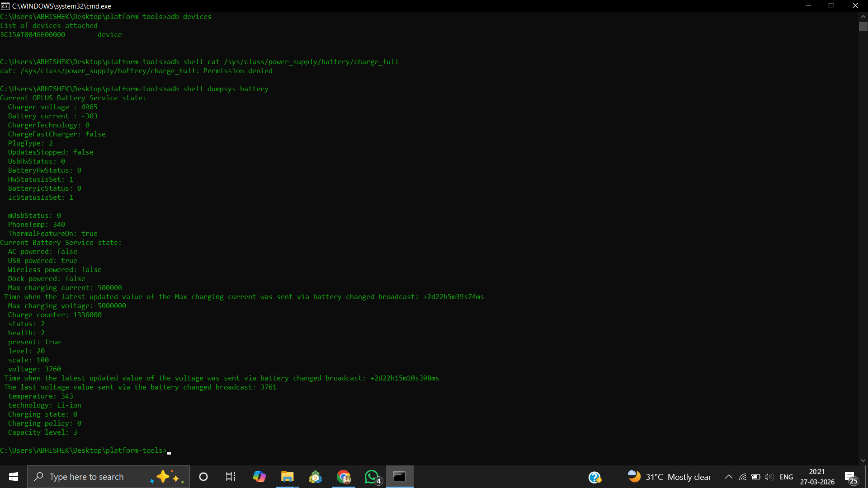Image resolution: width=868 pixels, height=488 pixels.
Task: Open the Wi-Fi network tray icon
Action: pyautogui.click(x=742, y=477)
